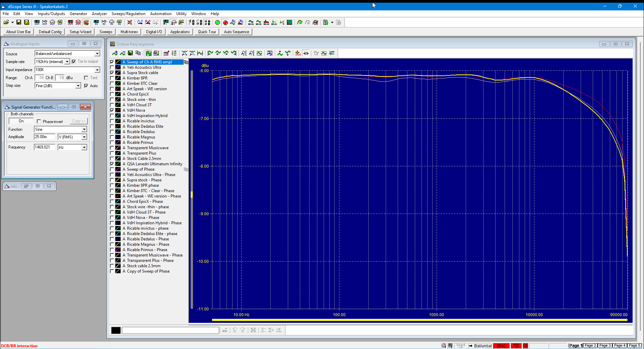
Task: Click the Yeti Acoustics Ultra trace color swatch
Action: click(118, 67)
